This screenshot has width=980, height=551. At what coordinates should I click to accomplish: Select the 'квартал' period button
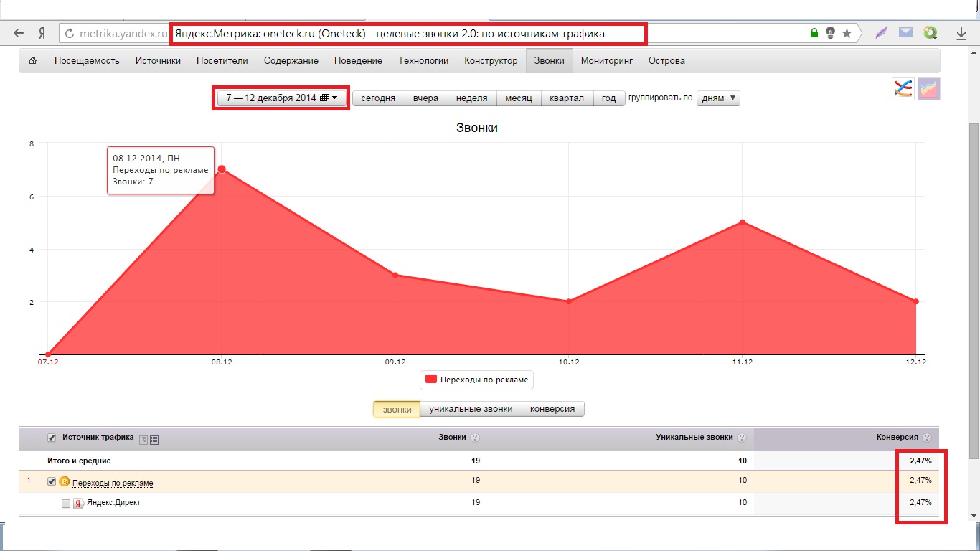point(567,98)
